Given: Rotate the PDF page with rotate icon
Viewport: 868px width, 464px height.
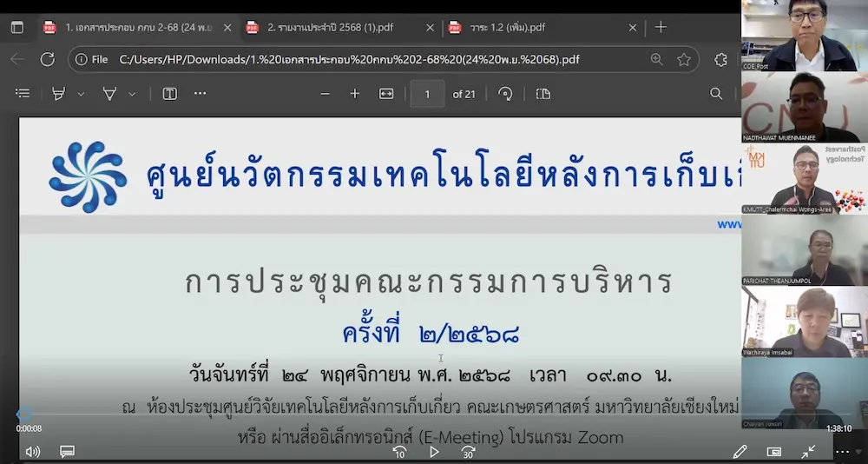Looking at the screenshot, I should [505, 94].
